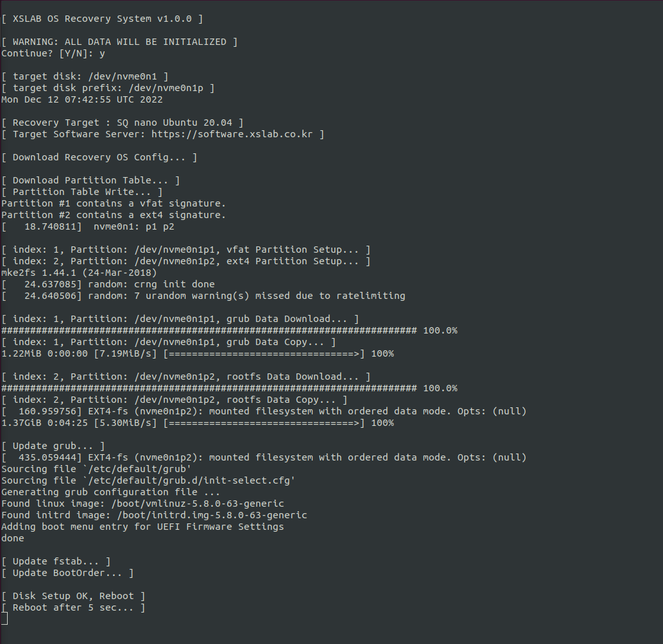Click the Disk Setup OK, Reboot line
This screenshot has height=644, width=663.
pyautogui.click(x=73, y=596)
